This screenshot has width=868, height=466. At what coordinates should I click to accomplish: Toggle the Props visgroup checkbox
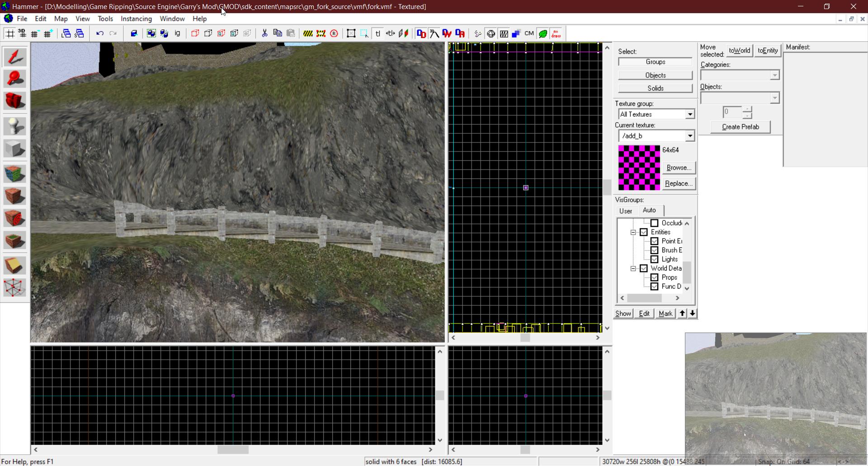click(654, 277)
